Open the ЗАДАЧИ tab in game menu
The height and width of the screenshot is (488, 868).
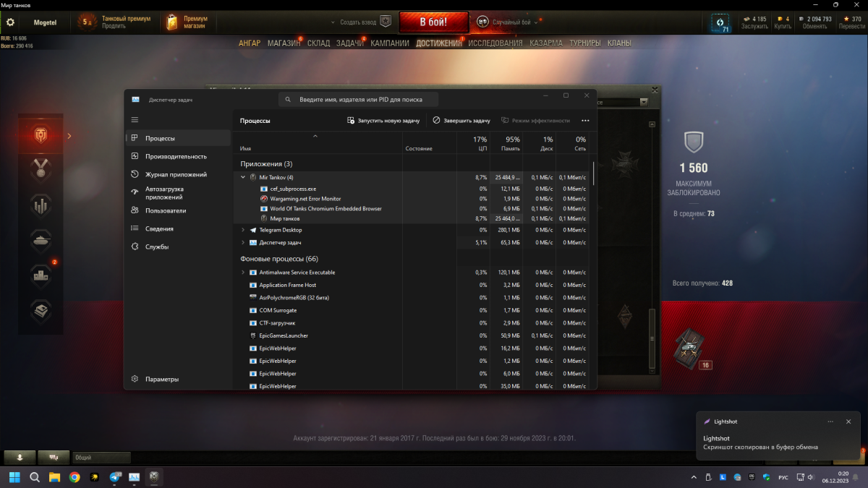click(350, 43)
